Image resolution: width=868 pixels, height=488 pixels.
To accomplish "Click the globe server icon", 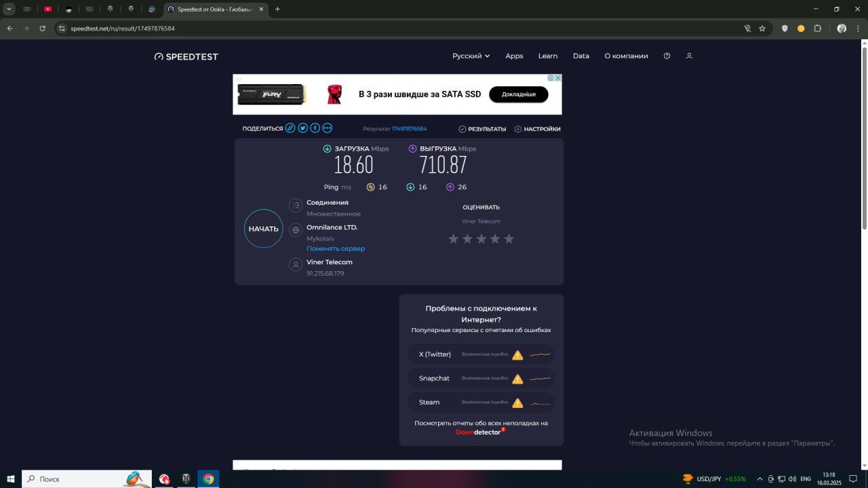I will pos(296,230).
